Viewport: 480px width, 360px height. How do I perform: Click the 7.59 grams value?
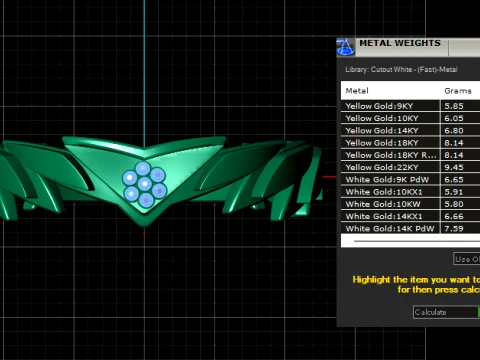pyautogui.click(x=454, y=229)
